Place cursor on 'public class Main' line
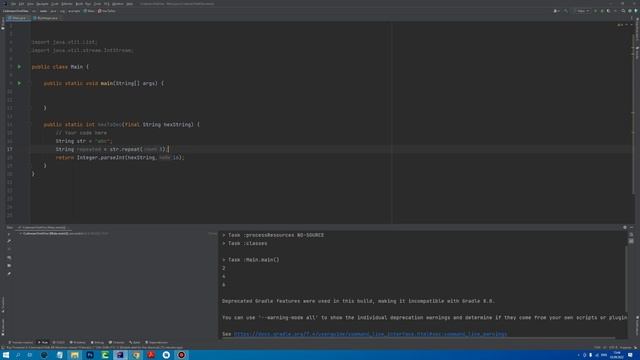Viewport: 640px width, 360px height. [x=60, y=67]
